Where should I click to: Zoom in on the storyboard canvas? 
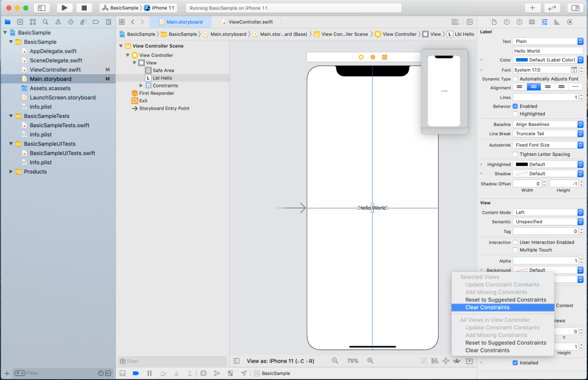point(370,361)
